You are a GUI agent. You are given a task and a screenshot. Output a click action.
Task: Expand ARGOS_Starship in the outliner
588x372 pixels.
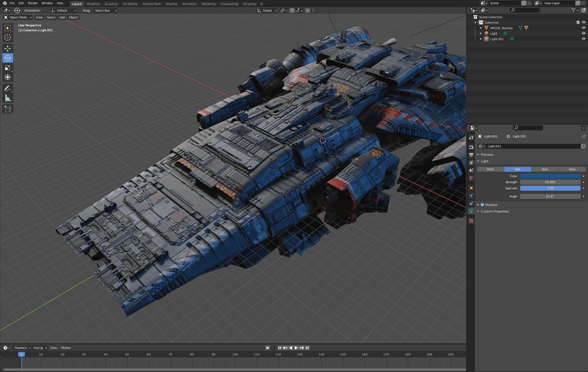tap(481, 28)
